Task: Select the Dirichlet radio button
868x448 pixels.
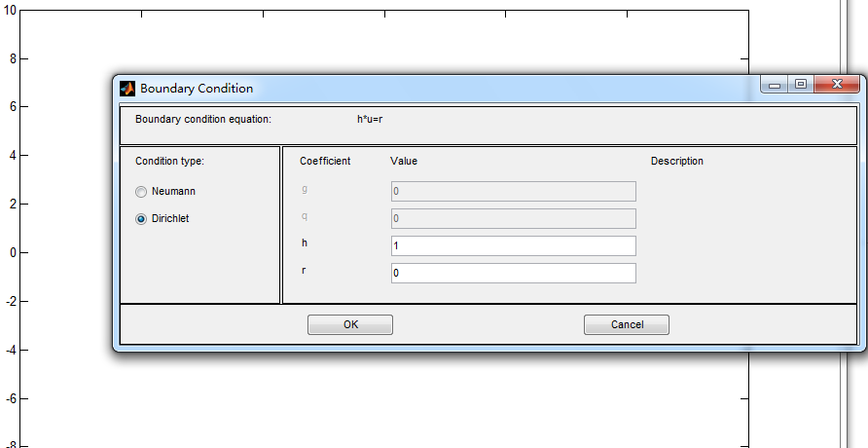Action: (x=141, y=219)
